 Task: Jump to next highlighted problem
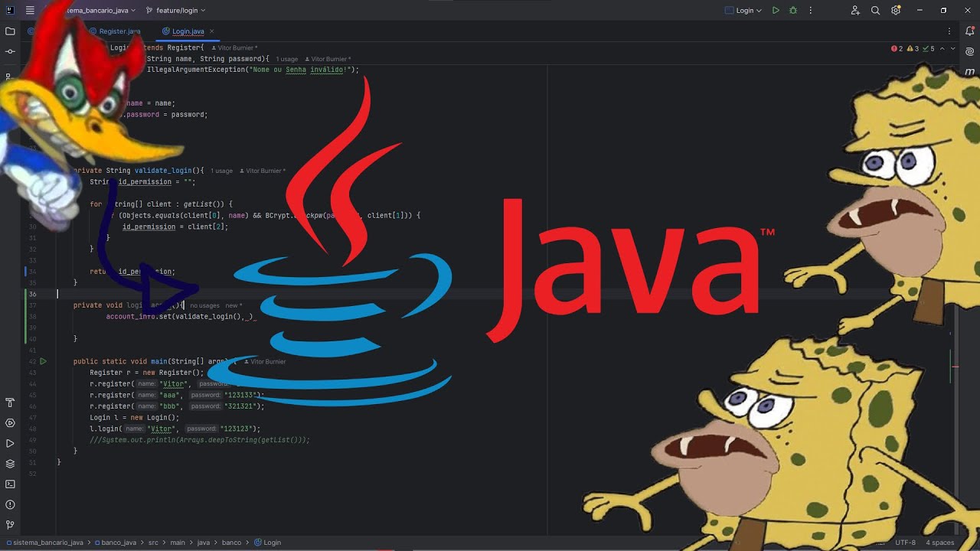click(x=952, y=48)
